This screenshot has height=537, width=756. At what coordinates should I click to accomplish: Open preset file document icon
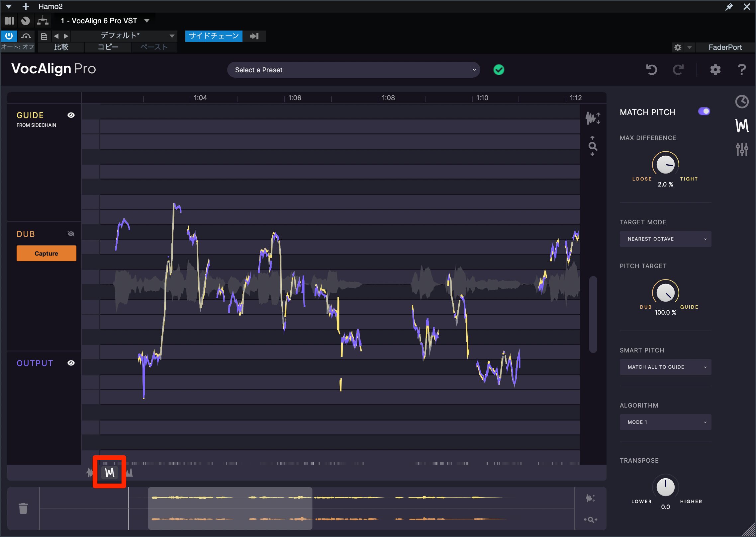coord(44,36)
